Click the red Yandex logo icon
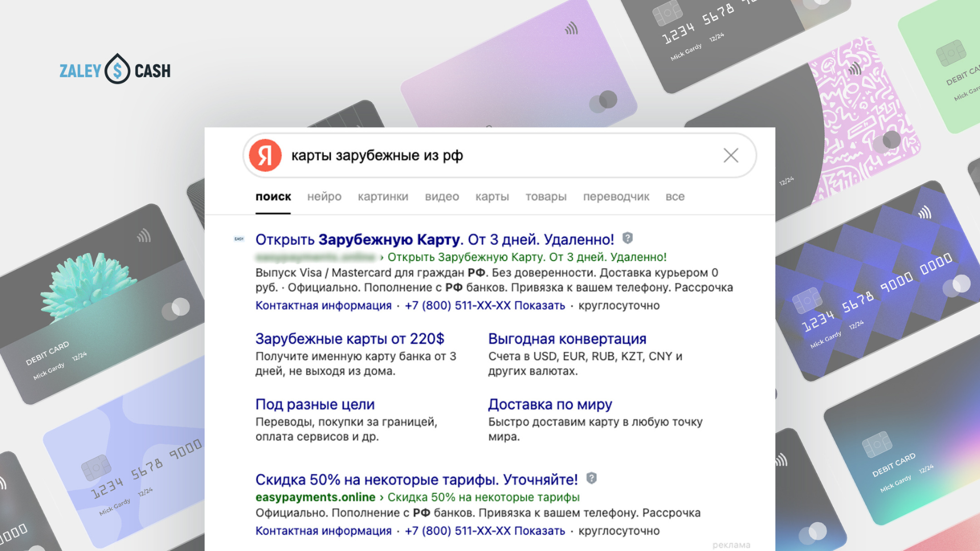980x551 pixels. (x=265, y=156)
